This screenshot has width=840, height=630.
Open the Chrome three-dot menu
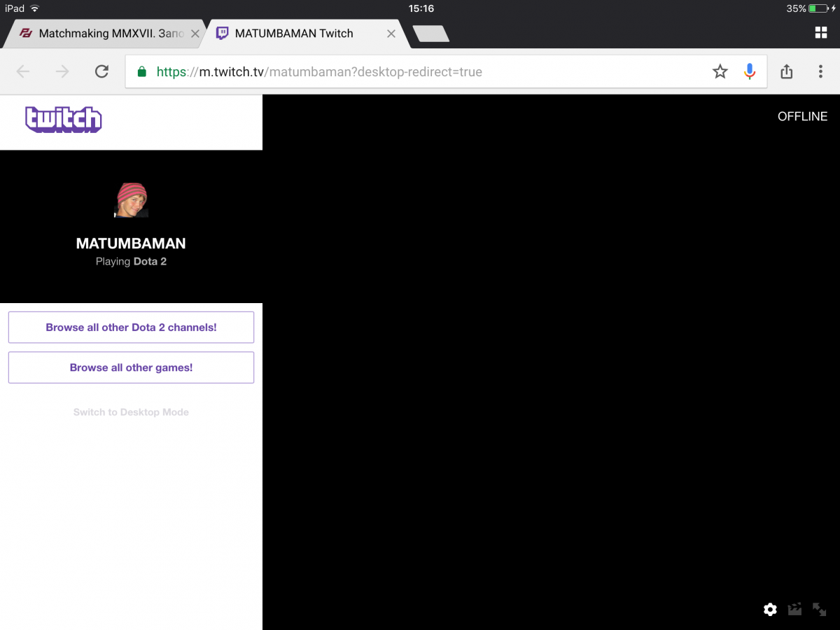(820, 71)
